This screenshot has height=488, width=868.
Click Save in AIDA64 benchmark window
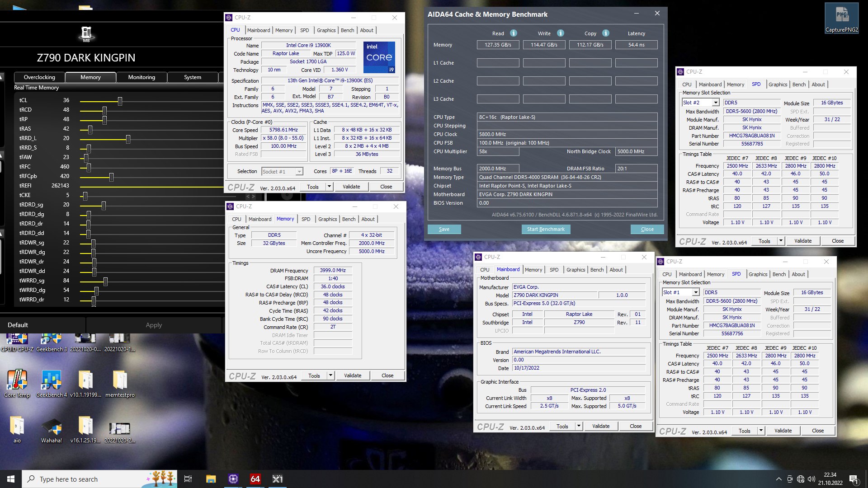[x=444, y=229]
